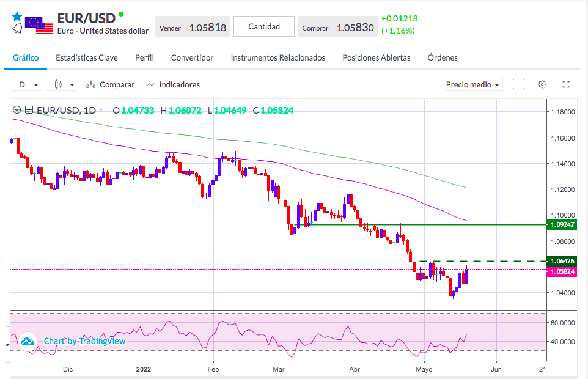The image size is (588, 379).
Task: Open the Convertidor tab
Action: tap(192, 57)
